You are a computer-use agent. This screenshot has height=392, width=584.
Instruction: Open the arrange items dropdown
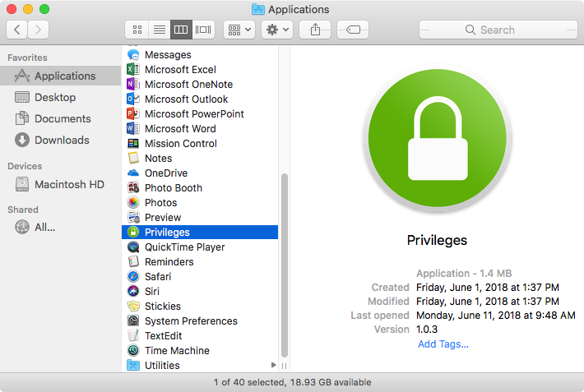coord(239,30)
